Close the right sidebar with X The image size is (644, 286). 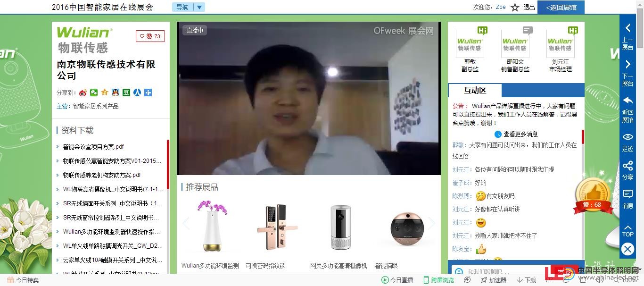627,249
